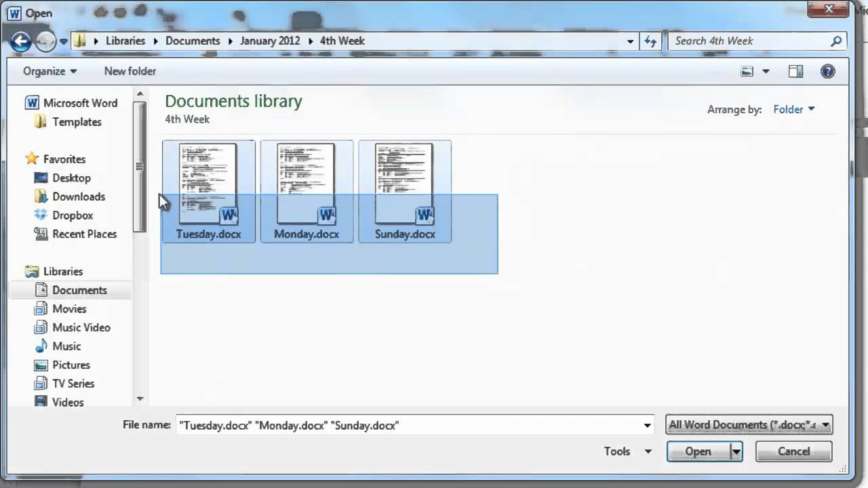Select the Sunday.docx file
Image resolution: width=868 pixels, height=488 pixels.
coord(405,191)
